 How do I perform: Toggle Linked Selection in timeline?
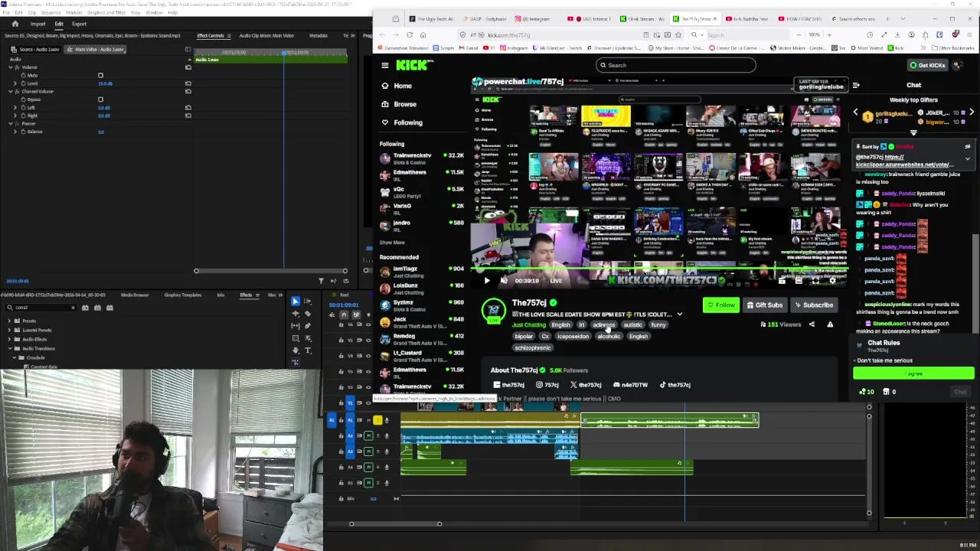(x=356, y=315)
